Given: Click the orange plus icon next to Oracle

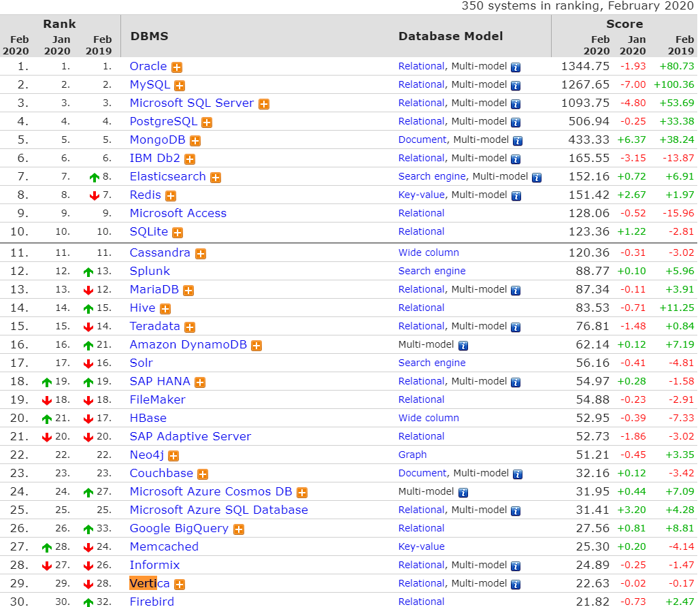Looking at the screenshot, I should [x=177, y=67].
